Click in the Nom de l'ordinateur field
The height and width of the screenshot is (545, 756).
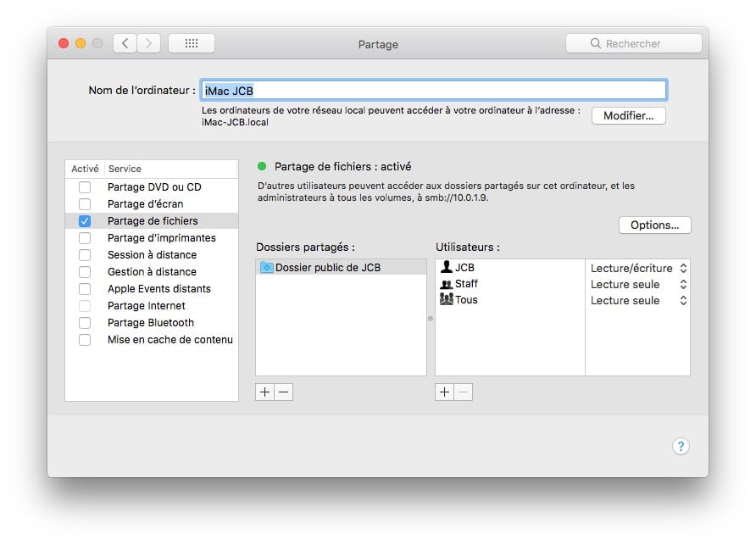point(433,90)
